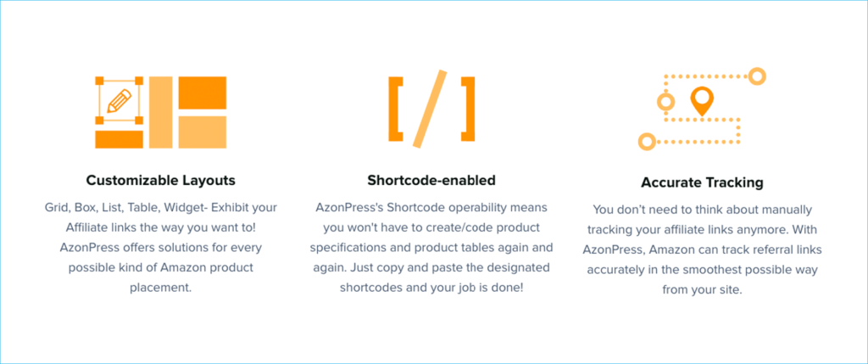The width and height of the screenshot is (868, 364).
Task: Click the diagonal slash in shortcode icon
Action: coord(429,109)
